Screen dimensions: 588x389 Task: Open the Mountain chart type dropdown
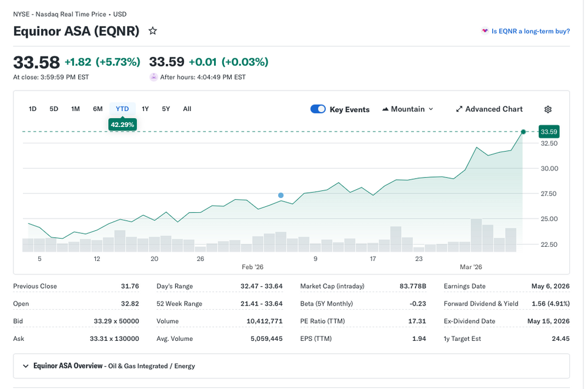pos(407,109)
